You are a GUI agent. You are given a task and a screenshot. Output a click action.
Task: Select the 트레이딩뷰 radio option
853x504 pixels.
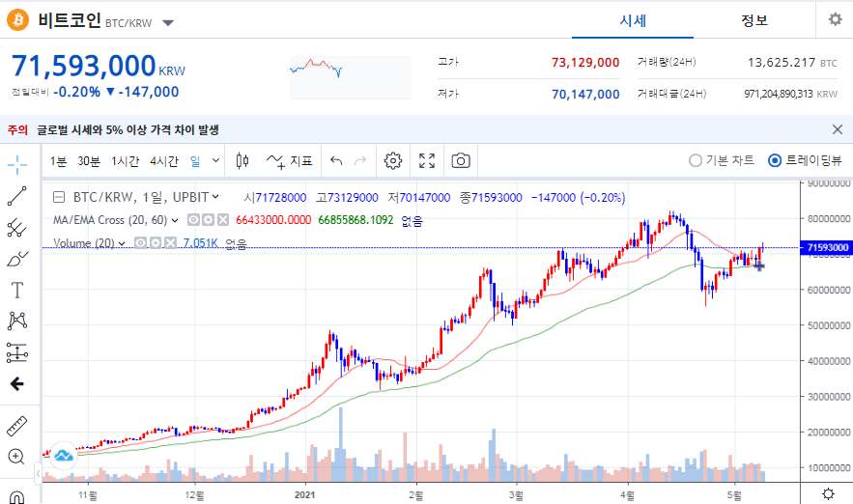805,160
